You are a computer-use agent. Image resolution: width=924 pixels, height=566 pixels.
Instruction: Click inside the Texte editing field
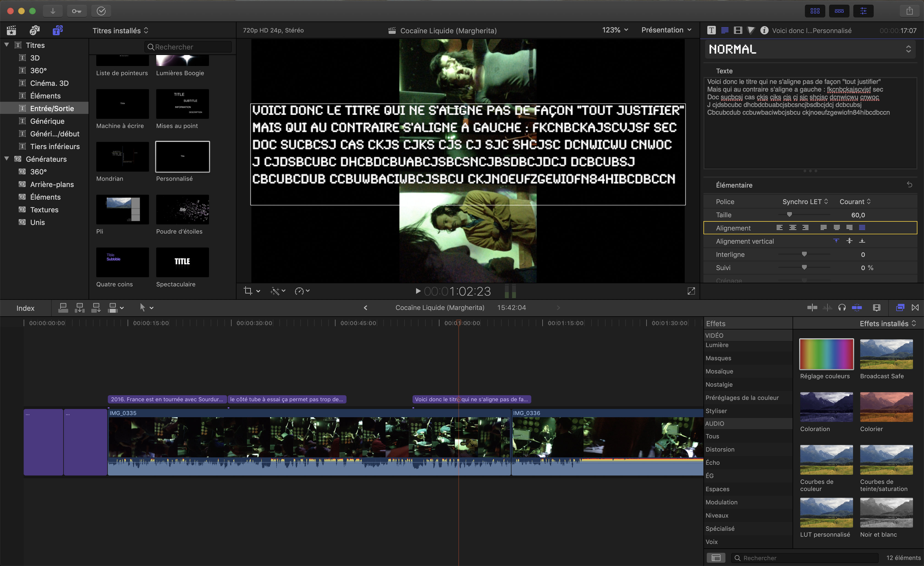[810, 123]
